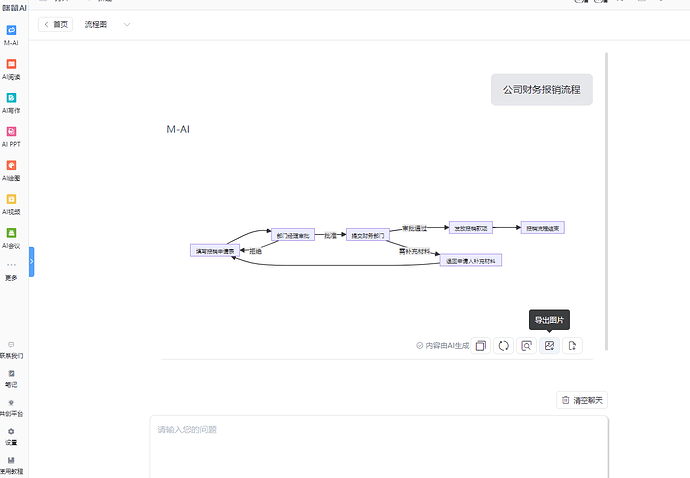
Task: Click the copy icon below the flowchart
Action: [481, 346]
